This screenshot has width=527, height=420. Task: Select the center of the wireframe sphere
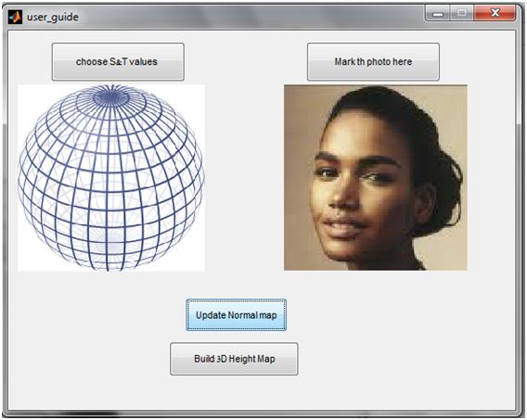pyautogui.click(x=111, y=177)
